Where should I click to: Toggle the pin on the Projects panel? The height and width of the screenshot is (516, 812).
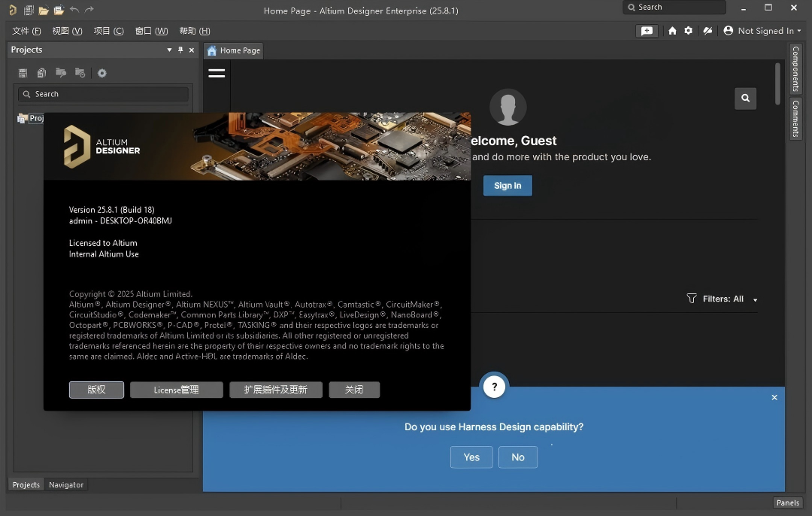pos(180,50)
